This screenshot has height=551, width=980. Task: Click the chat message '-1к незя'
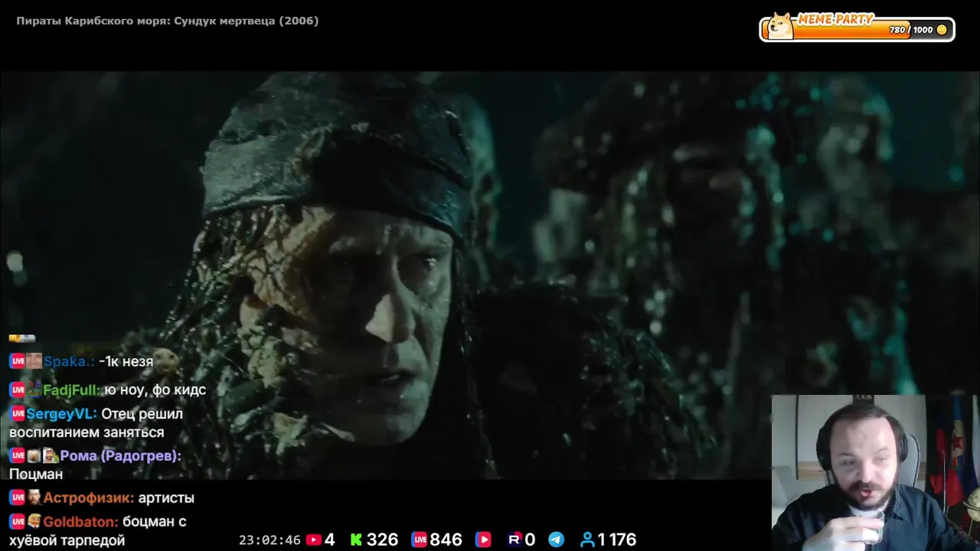pyautogui.click(x=126, y=361)
